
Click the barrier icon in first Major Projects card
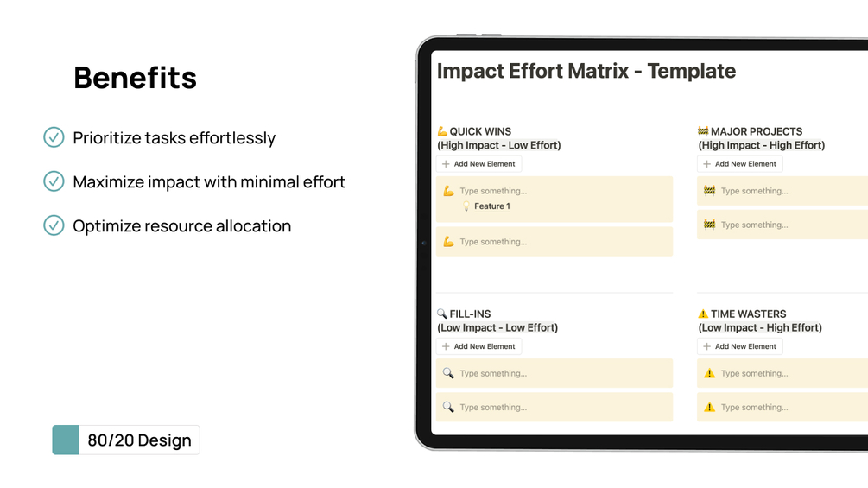click(x=709, y=191)
